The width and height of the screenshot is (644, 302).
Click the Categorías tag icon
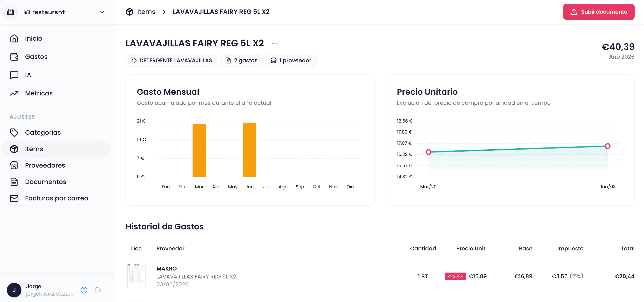(x=14, y=132)
